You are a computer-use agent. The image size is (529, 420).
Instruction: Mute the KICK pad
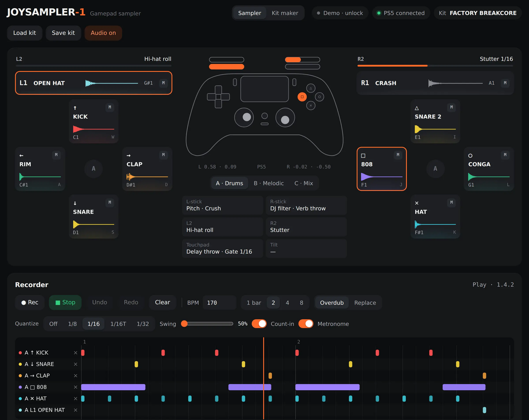pos(110,108)
